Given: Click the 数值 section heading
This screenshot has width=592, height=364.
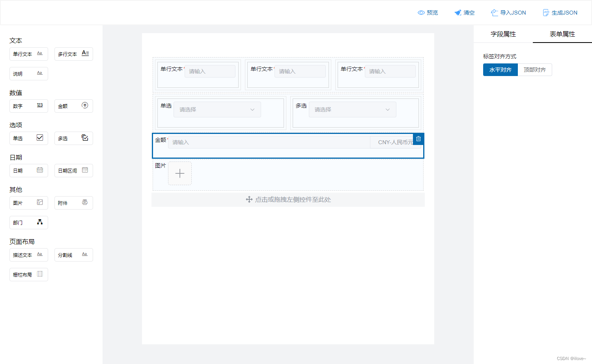Looking at the screenshot, I should coord(16,93).
